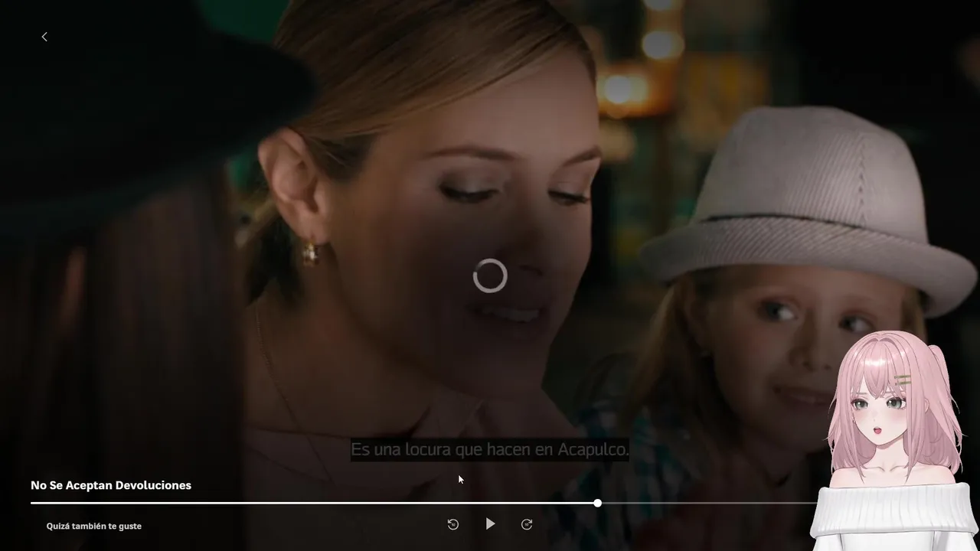The height and width of the screenshot is (551, 980).
Task: Click the pink-haired VTuber avatar overlay
Action: point(892,441)
